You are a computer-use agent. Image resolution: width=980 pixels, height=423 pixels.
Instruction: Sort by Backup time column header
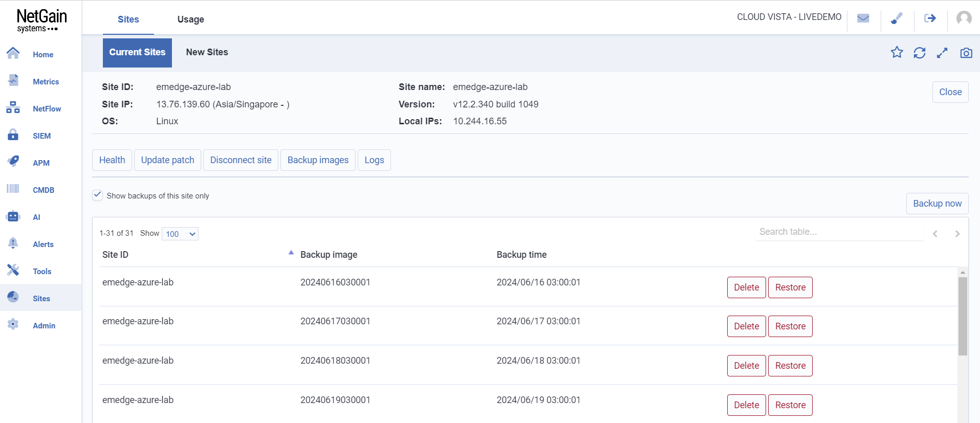(x=521, y=255)
